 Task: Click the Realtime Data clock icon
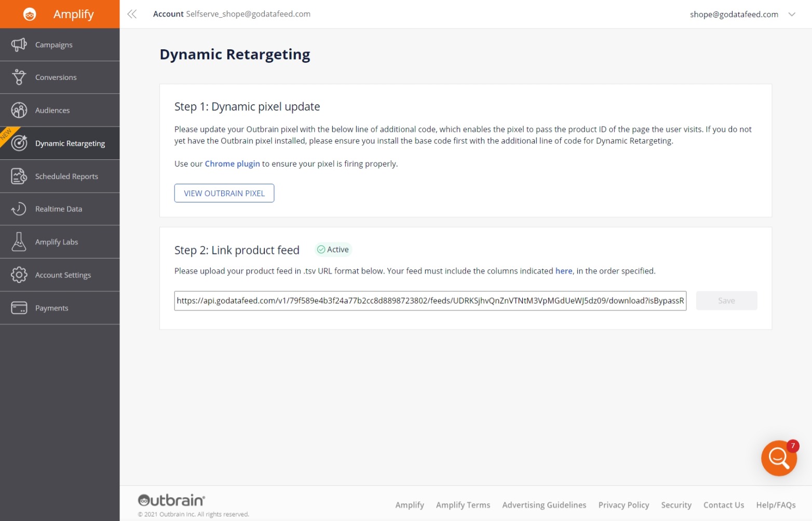(19, 209)
